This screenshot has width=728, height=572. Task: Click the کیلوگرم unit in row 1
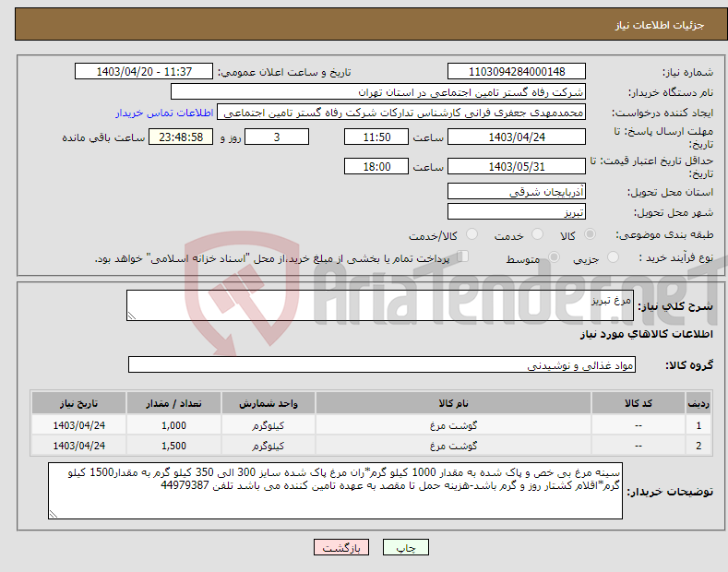[x=268, y=425]
